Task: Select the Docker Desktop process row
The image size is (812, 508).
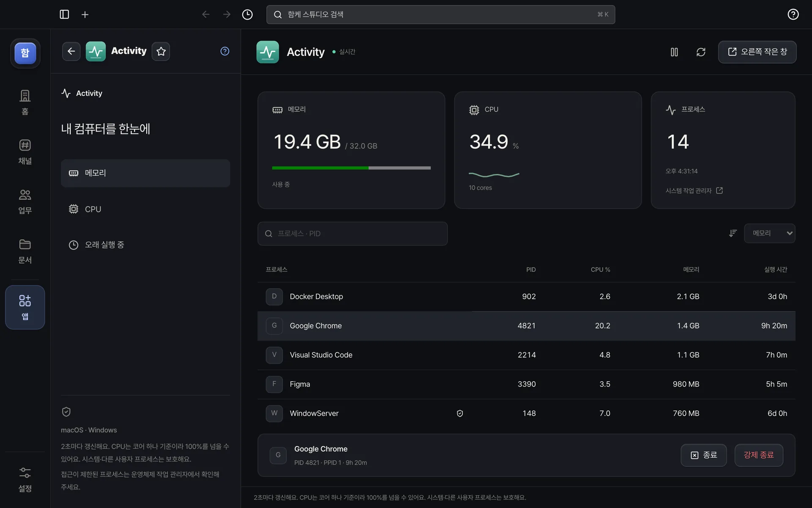Action: (526, 297)
